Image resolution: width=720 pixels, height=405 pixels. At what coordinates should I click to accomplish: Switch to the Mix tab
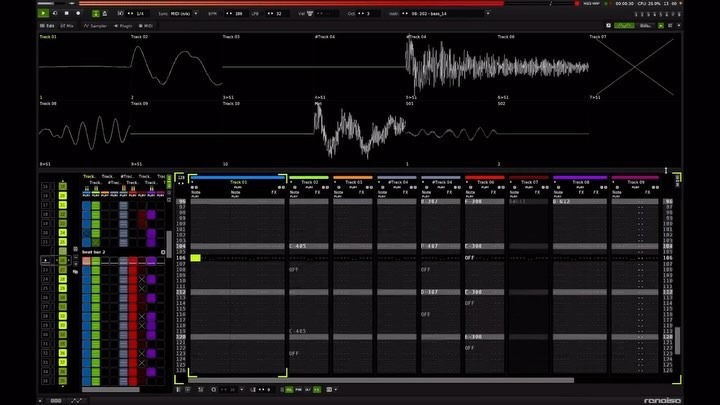click(x=67, y=25)
